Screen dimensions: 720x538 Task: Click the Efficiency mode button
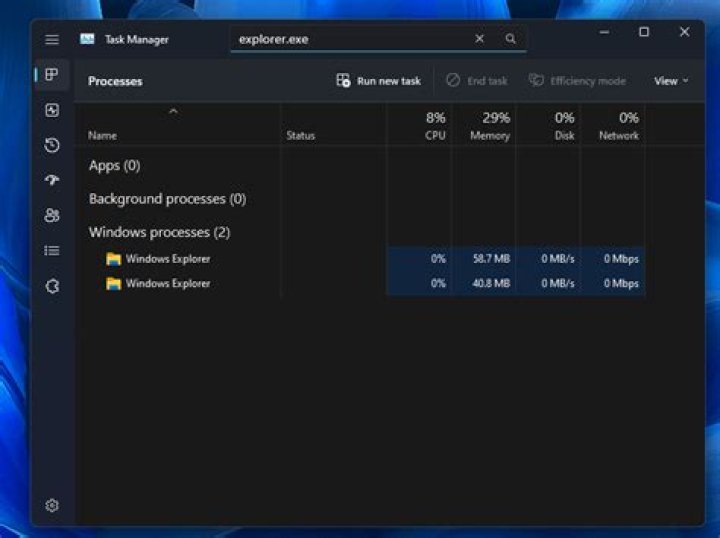point(577,81)
